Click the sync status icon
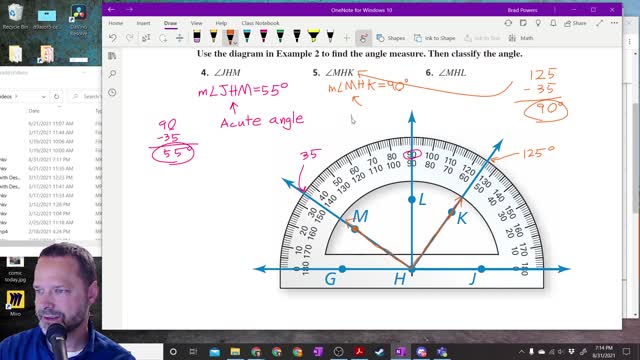Image resolution: width=640 pixels, height=360 pixels. pyautogui.click(x=508, y=23)
